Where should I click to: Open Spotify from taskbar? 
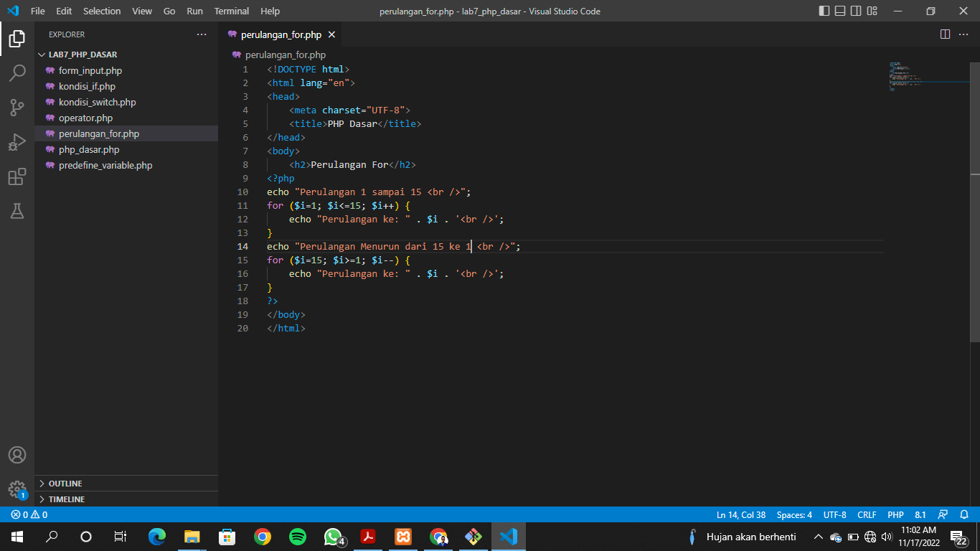pyautogui.click(x=297, y=536)
